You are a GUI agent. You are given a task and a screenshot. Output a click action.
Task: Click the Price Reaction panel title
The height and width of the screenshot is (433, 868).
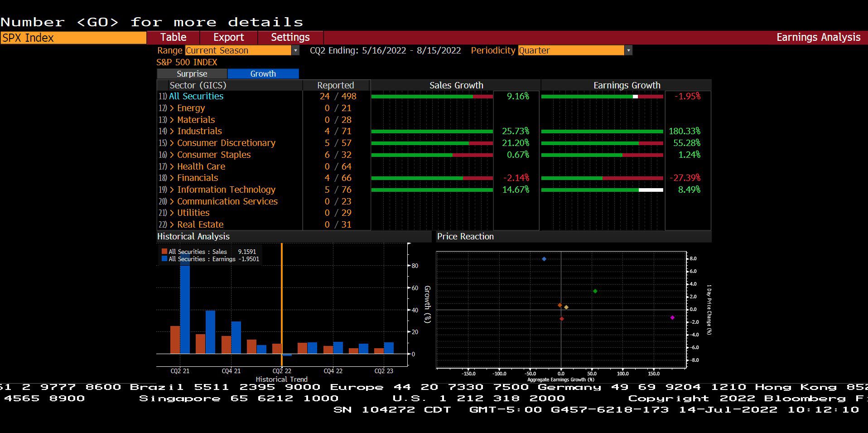465,236
